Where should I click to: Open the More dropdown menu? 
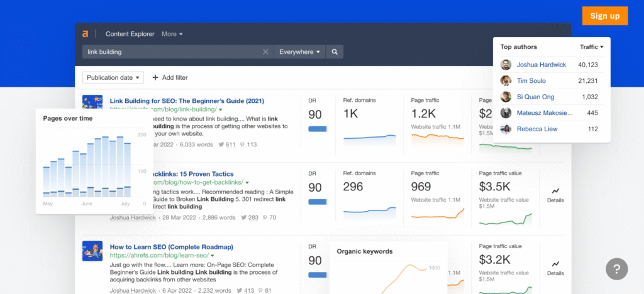click(172, 34)
